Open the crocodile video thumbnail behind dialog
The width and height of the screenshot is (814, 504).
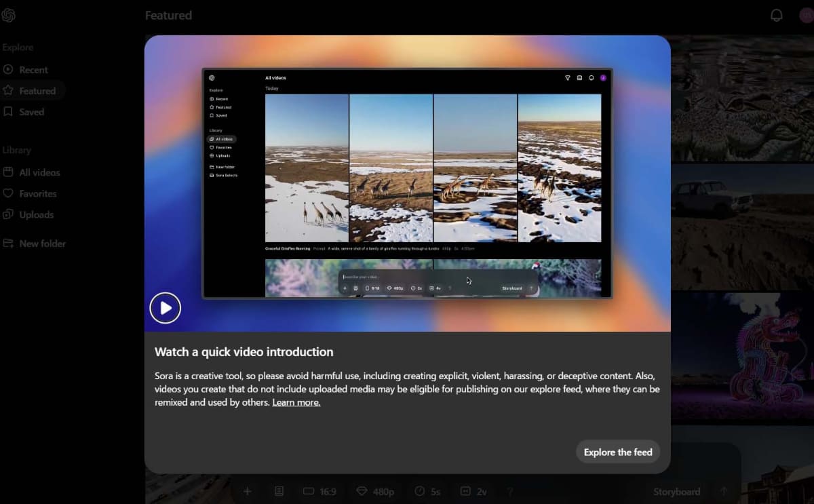click(743, 98)
